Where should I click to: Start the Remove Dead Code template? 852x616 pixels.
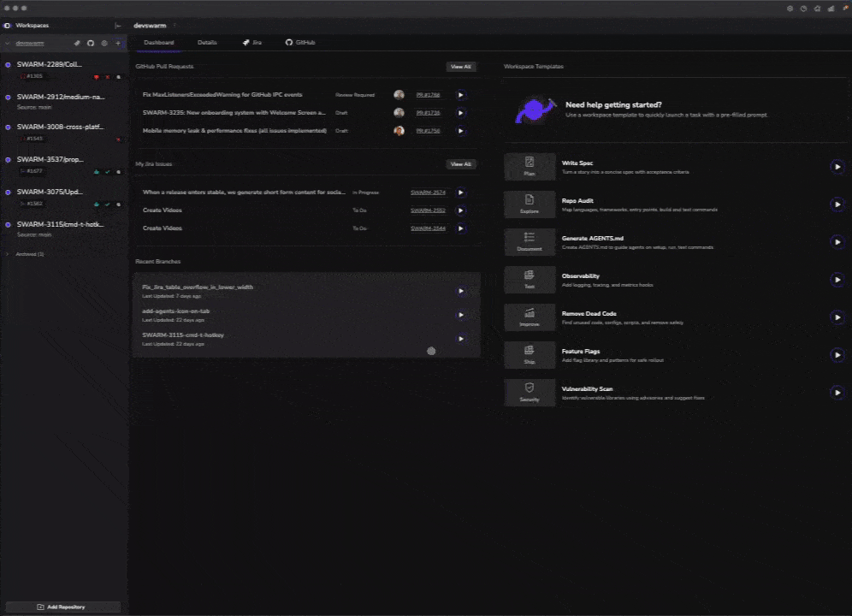click(837, 317)
